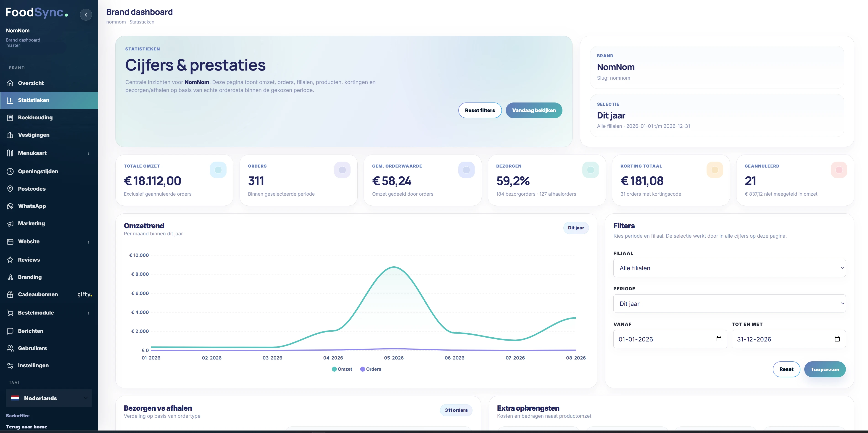
Task: Follow the Terug naar home link
Action: [27, 427]
